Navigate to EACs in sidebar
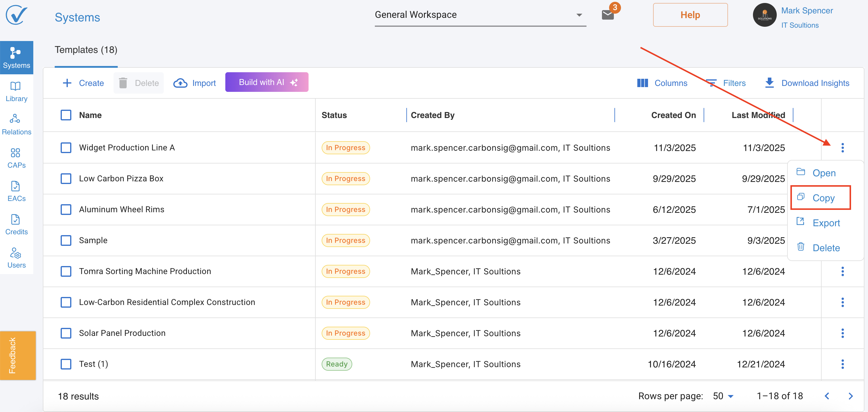868x412 pixels. click(x=16, y=191)
